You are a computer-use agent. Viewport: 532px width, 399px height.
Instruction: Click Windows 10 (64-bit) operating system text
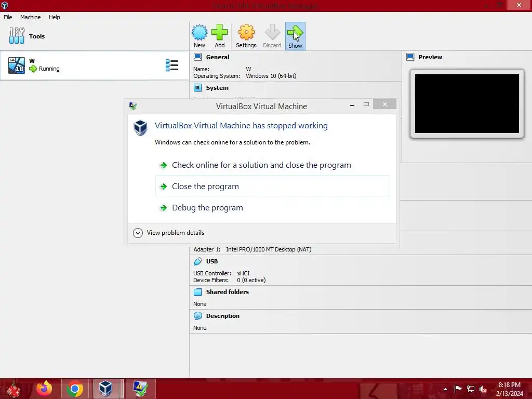coord(271,76)
